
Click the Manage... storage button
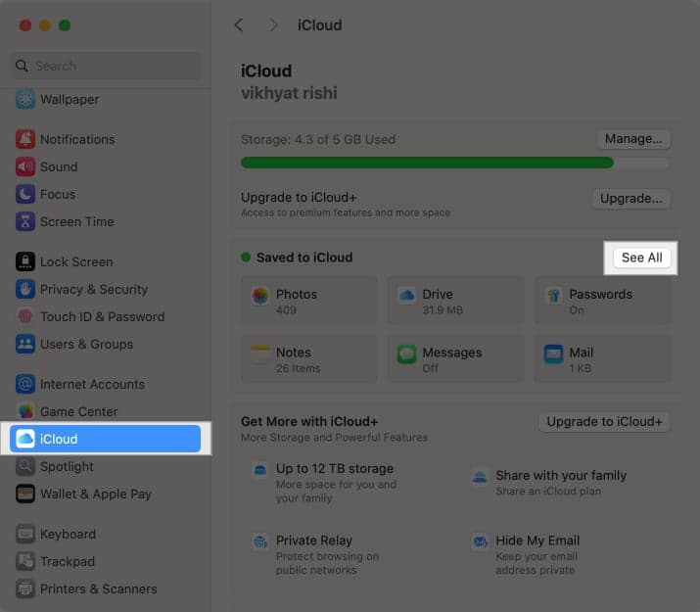pyautogui.click(x=633, y=139)
